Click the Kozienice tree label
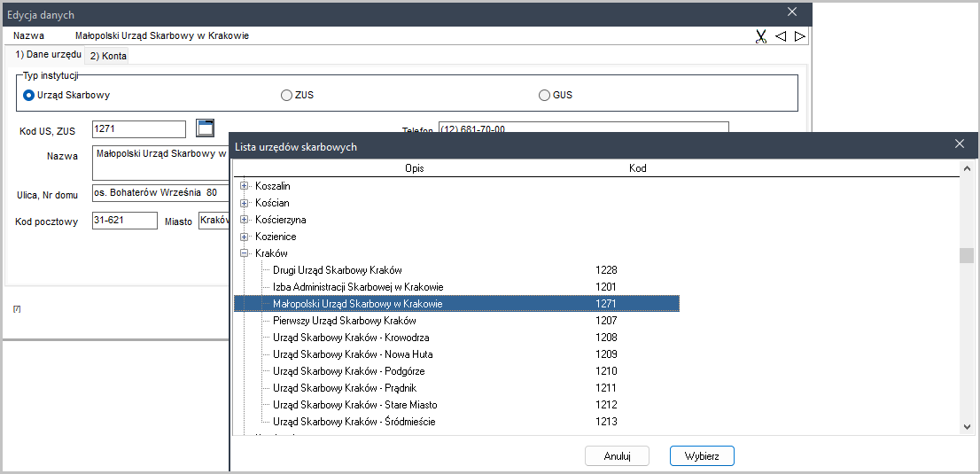Screen dimensions: 980x474 click(276, 237)
